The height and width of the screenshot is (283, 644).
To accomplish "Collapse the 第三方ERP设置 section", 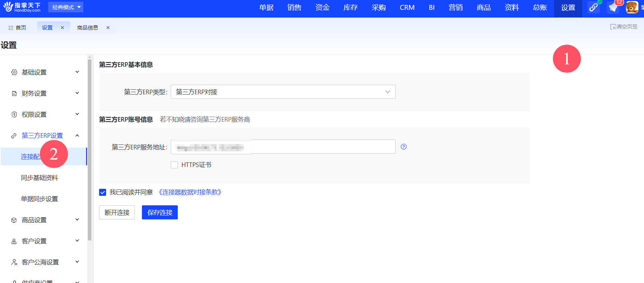I will pos(77,135).
